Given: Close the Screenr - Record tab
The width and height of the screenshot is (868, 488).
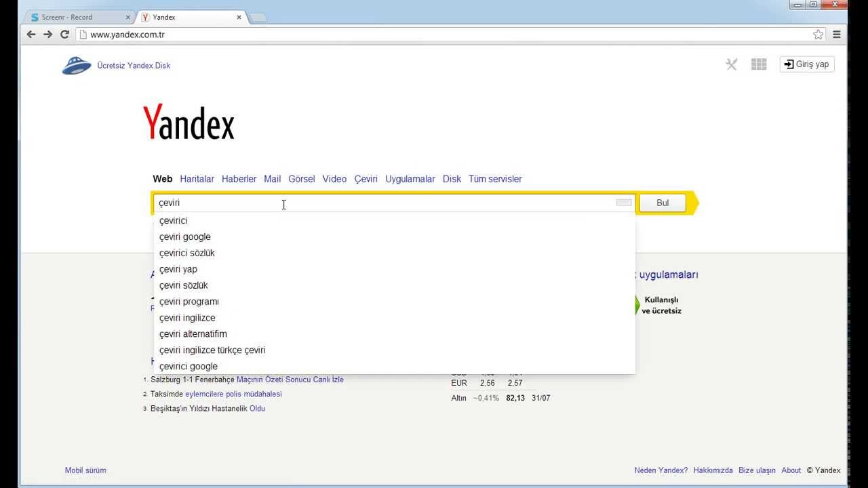Looking at the screenshot, I should click(128, 17).
